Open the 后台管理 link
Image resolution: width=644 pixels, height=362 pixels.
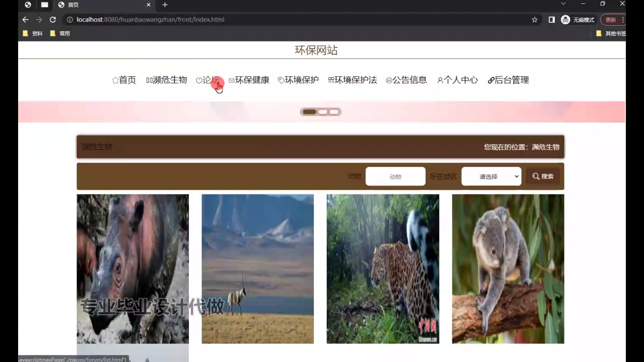click(x=508, y=80)
